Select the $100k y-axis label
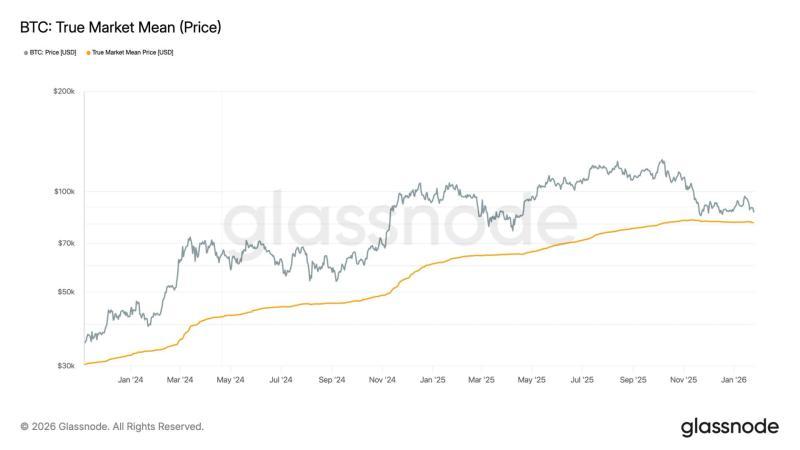 coord(64,191)
